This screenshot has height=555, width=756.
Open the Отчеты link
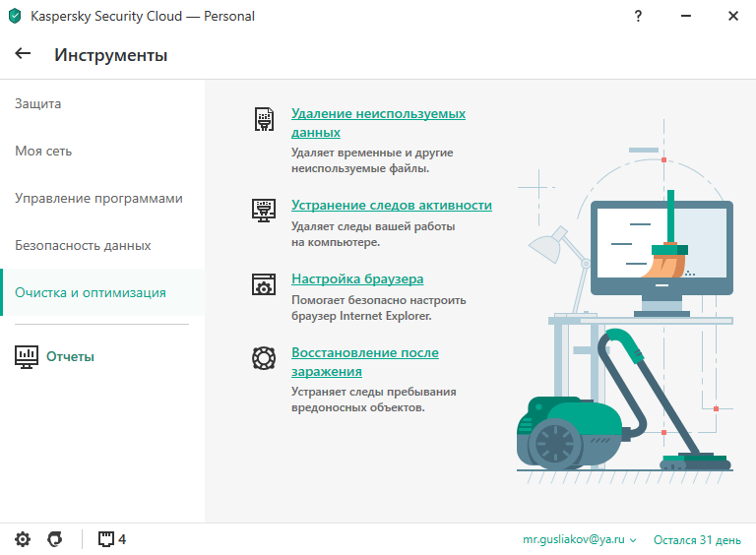pyautogui.click(x=70, y=356)
